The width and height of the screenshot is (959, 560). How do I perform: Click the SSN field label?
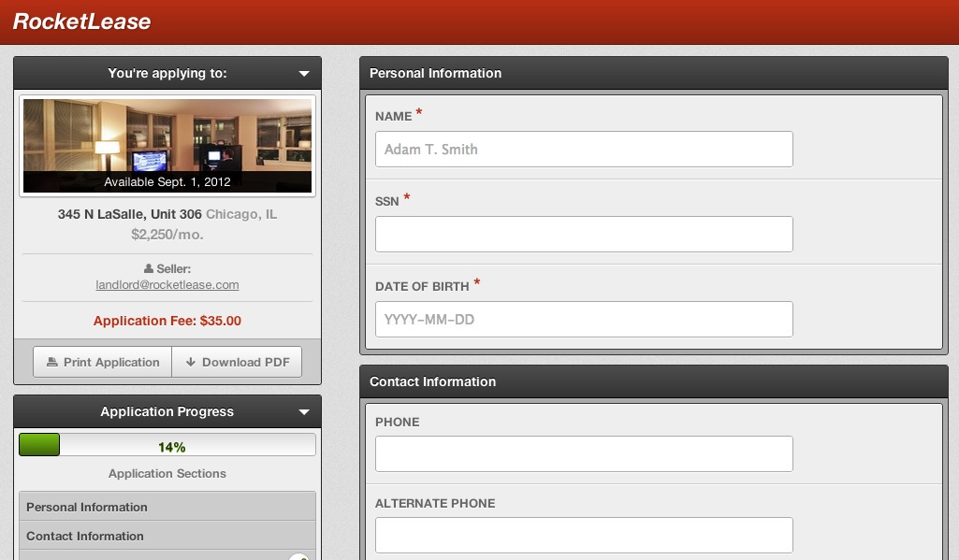tap(386, 202)
